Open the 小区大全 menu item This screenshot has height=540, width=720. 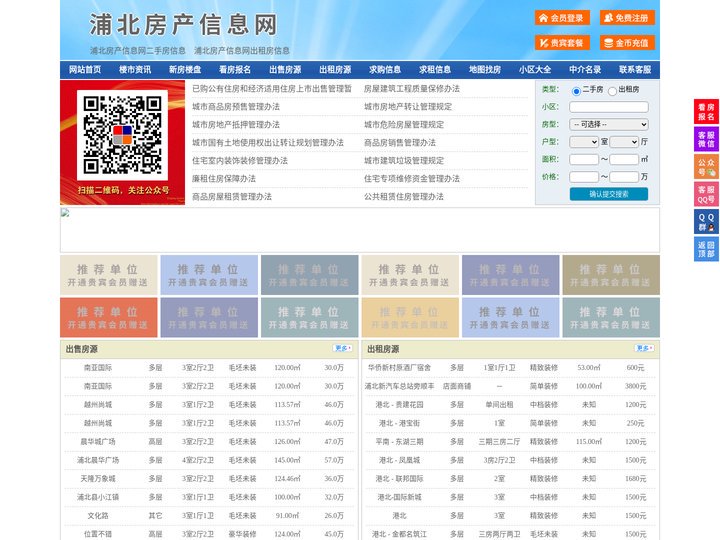pyautogui.click(x=535, y=70)
